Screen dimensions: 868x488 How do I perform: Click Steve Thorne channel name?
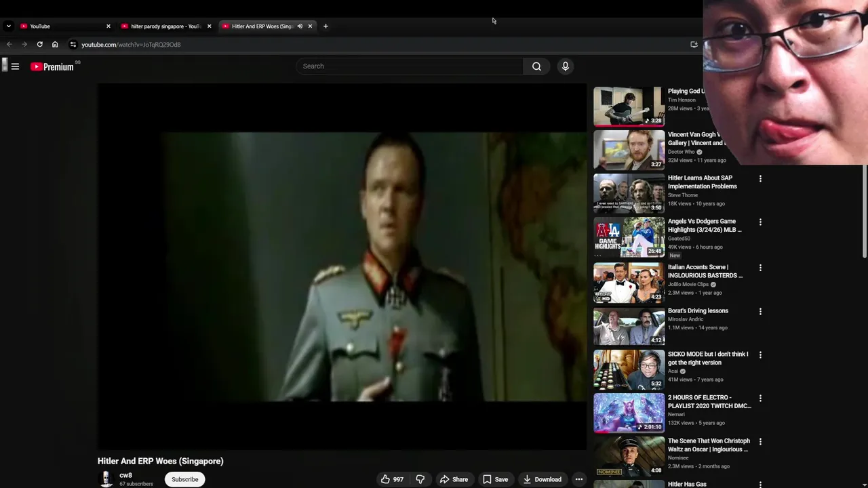683,195
